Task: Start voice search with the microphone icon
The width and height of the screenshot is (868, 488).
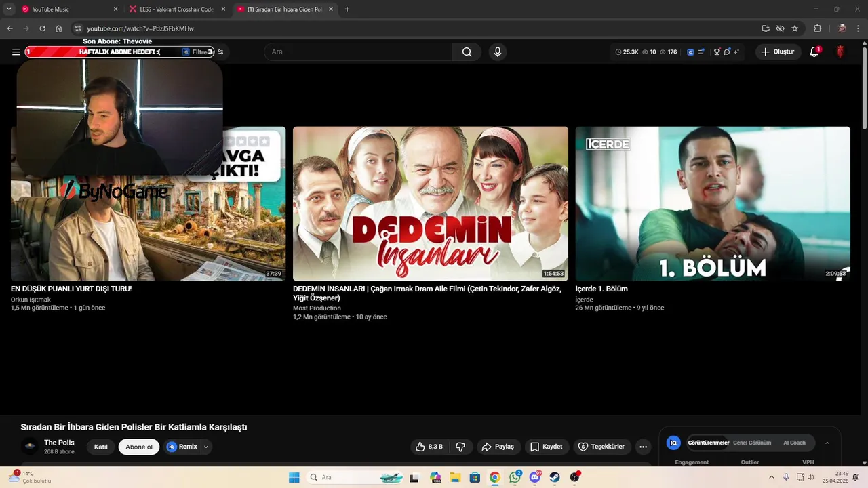Action: (x=498, y=52)
